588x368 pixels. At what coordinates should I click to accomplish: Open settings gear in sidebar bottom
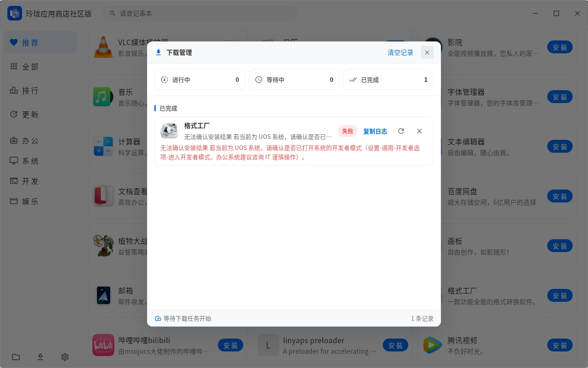[65, 357]
